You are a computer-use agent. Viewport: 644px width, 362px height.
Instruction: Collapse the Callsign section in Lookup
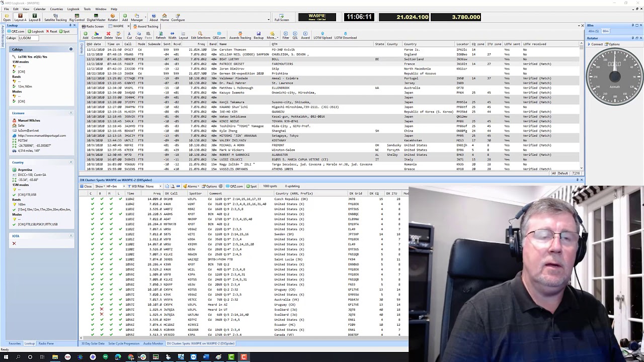tap(71, 49)
